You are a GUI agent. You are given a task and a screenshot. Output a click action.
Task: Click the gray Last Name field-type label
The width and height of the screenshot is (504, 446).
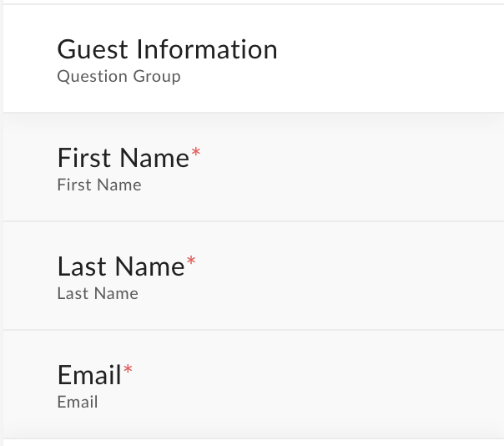(98, 293)
